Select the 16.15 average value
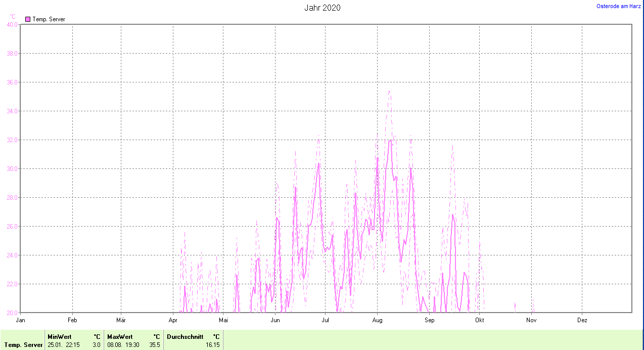The width and height of the screenshot is (644, 350). tap(212, 345)
